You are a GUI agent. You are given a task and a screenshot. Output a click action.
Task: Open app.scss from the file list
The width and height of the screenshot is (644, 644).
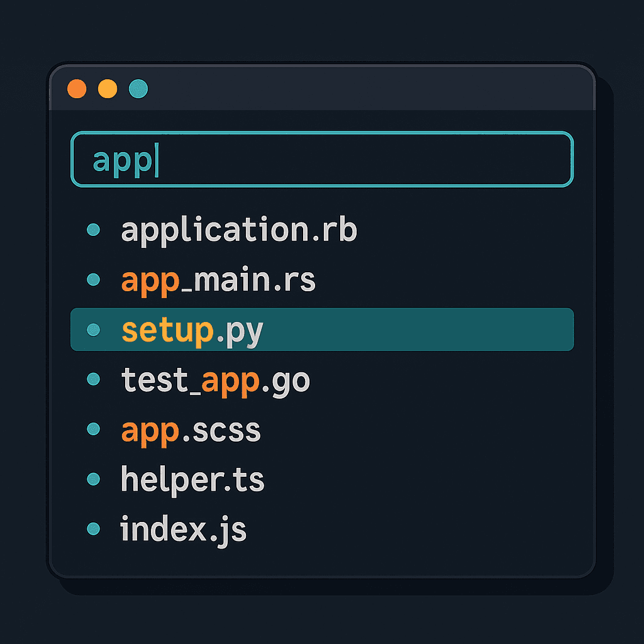click(x=191, y=429)
